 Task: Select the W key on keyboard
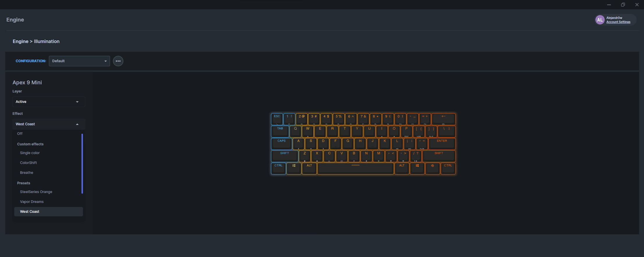[308, 131]
